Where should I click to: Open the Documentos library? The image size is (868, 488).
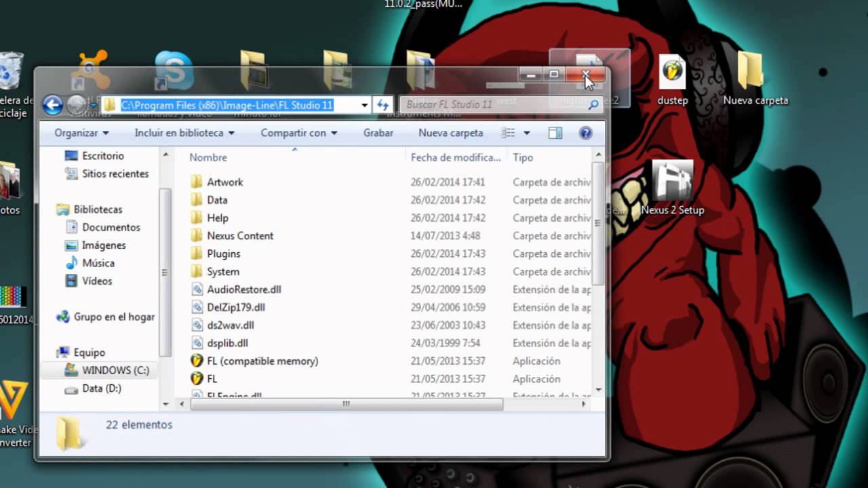111,227
